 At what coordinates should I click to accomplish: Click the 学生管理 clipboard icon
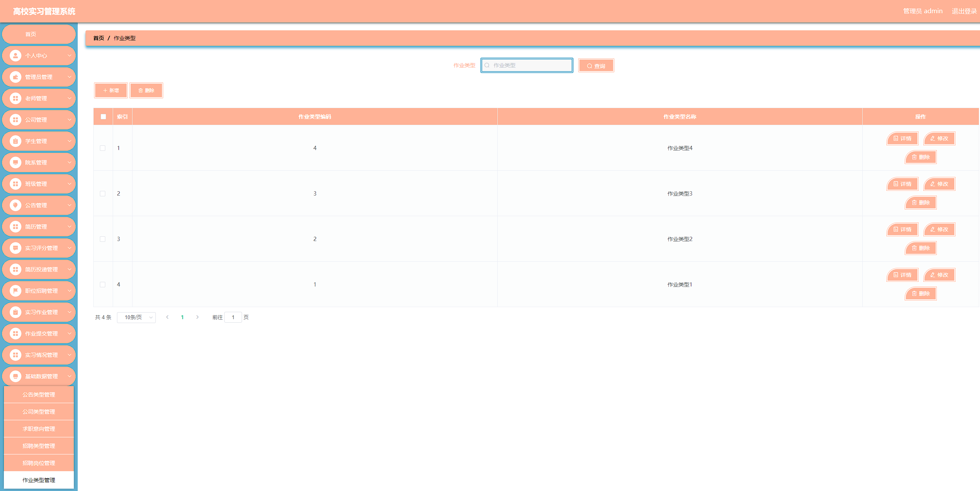click(16, 141)
